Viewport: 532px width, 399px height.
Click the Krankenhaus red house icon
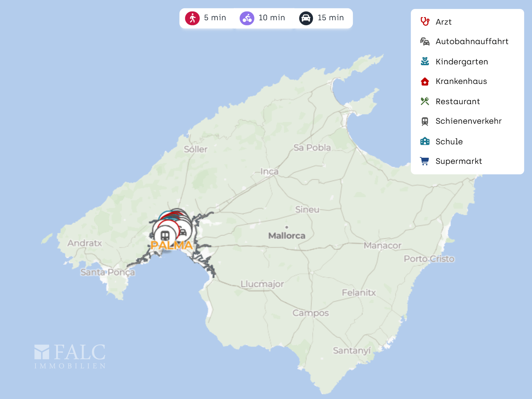point(425,81)
